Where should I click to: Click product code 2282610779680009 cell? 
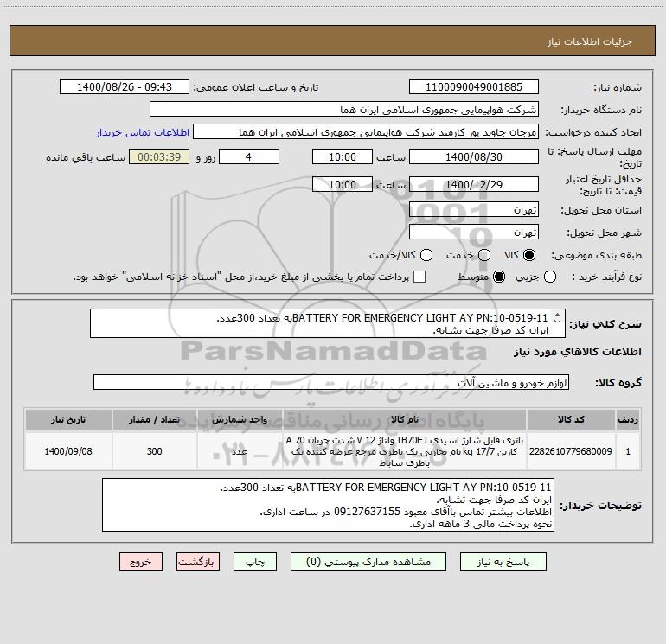pyautogui.click(x=571, y=451)
